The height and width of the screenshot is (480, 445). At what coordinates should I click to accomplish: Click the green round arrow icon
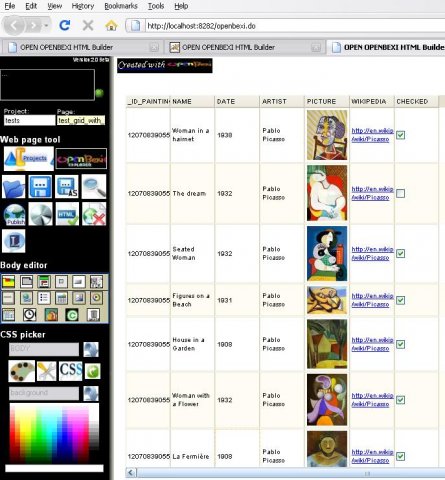pyautogui.click(x=92, y=371)
